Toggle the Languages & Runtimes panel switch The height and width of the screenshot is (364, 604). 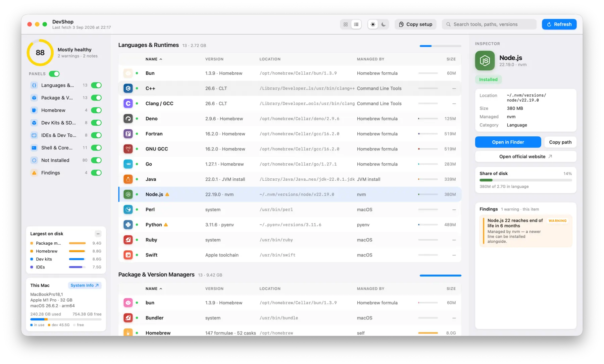click(96, 85)
